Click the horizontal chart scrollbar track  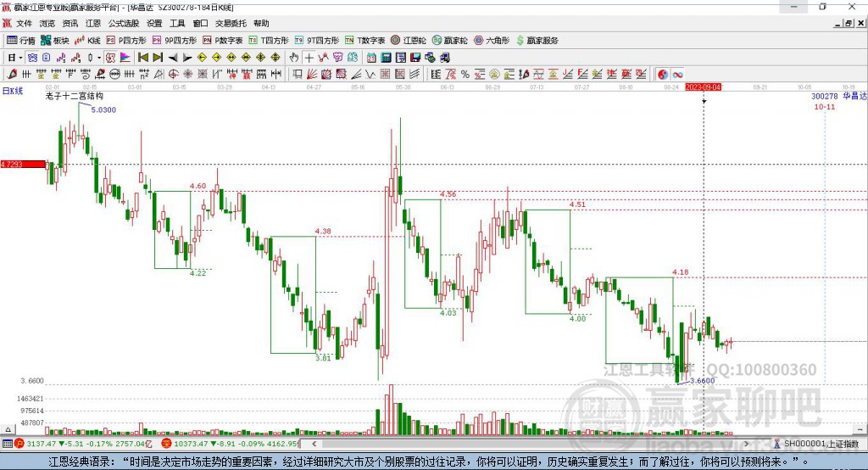tap(530, 444)
